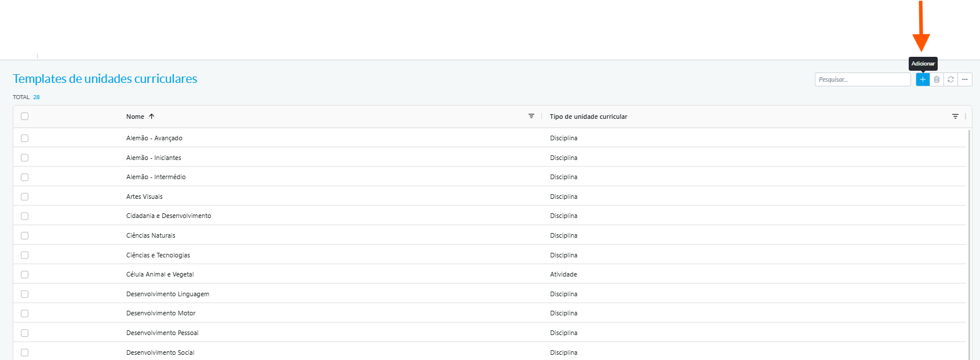Open the Cidadania e Desenvolvimento row
Screen dimensions: 980x360
[x=169, y=216]
